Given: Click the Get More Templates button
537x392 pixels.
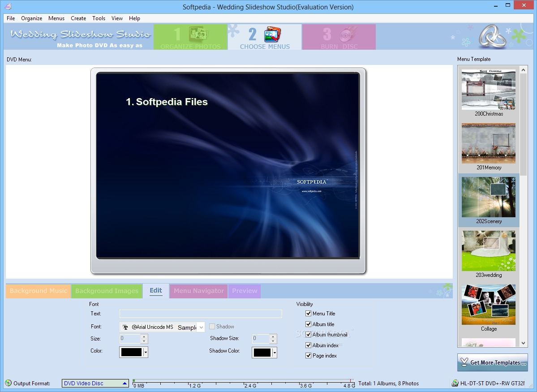Looking at the screenshot, I should [x=493, y=362].
